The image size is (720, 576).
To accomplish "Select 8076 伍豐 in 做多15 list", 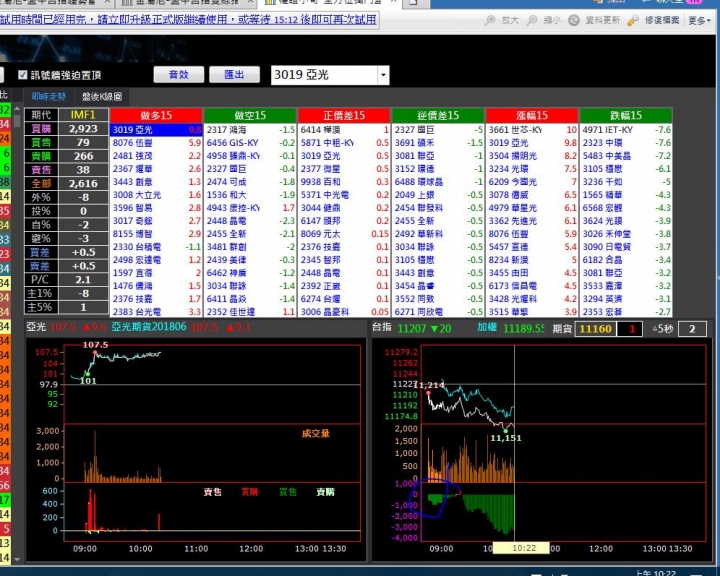I will [x=156, y=143].
